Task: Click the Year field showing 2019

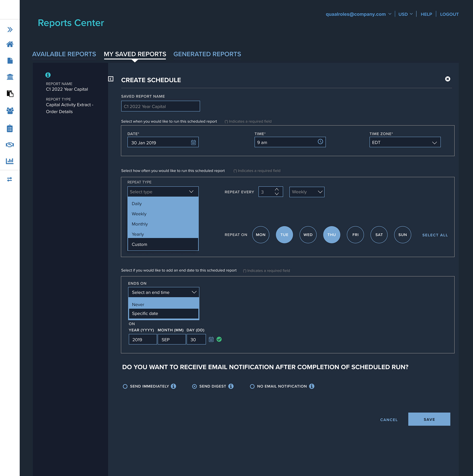Action: [143, 339]
